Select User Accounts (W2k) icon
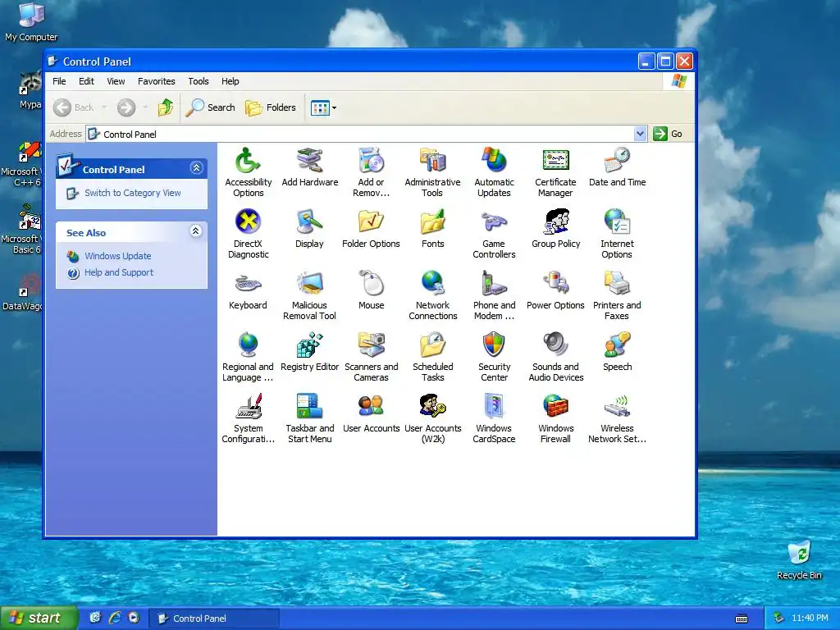The width and height of the screenshot is (840, 630). click(x=433, y=406)
